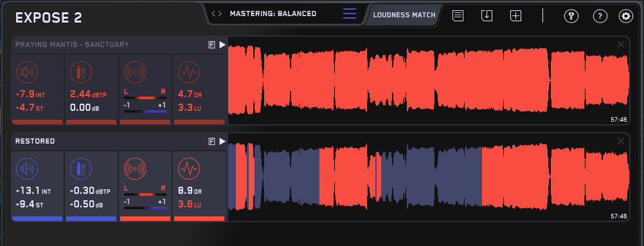The width and height of the screenshot is (644, 246).
Task: Open the notes/report list icon
Action: pos(458,16)
